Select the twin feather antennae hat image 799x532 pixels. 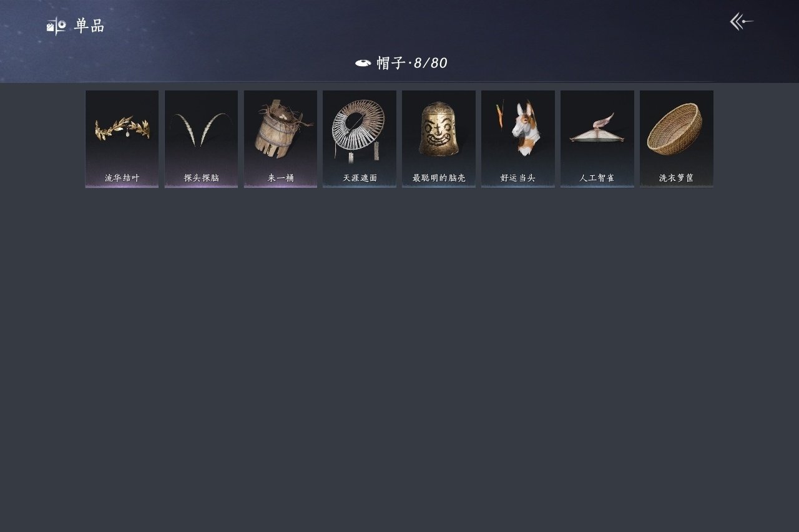coord(201,130)
